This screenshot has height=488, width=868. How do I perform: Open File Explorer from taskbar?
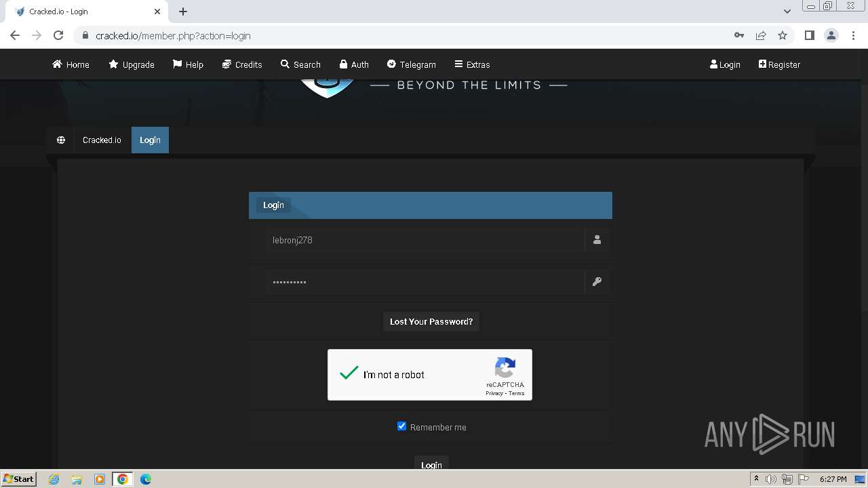(77, 479)
